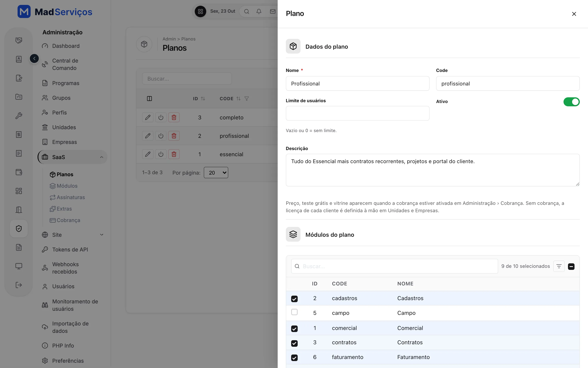588x368 pixels.
Task: Uncheck the comercial module checkbox
Action: coord(294,329)
